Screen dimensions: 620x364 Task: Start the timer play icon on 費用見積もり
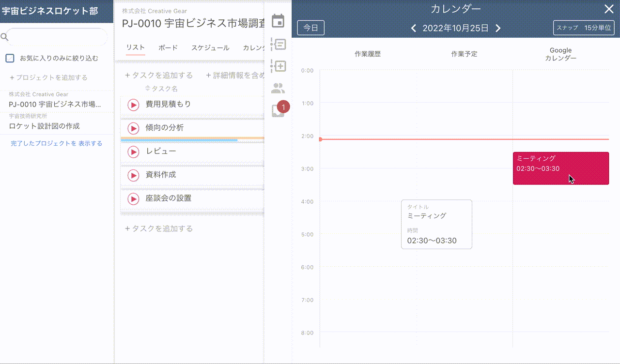coord(133,105)
